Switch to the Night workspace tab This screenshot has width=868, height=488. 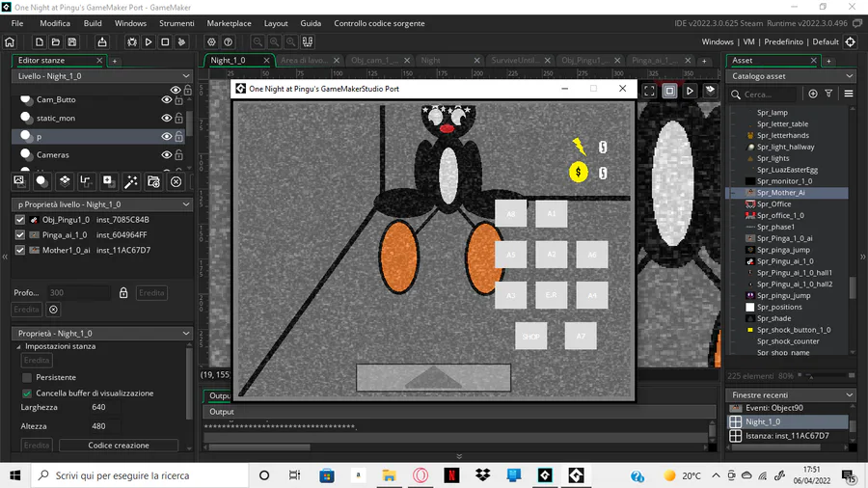[x=431, y=61]
